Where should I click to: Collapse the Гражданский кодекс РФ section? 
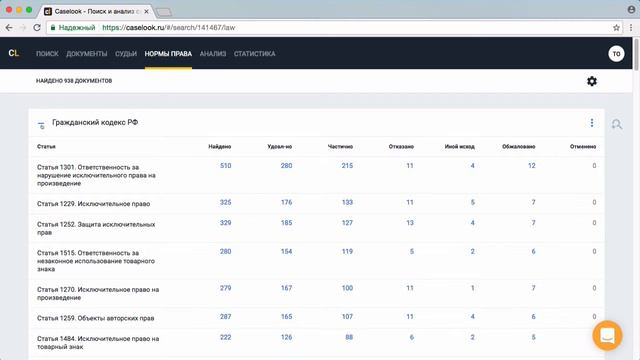tap(41, 125)
